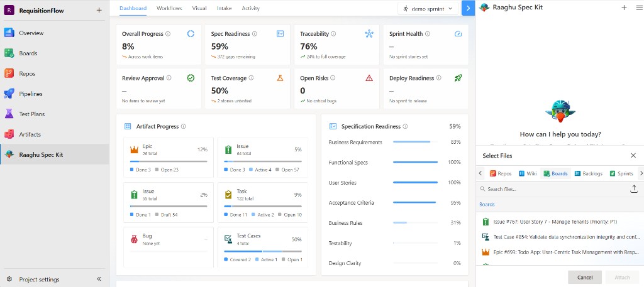This screenshot has height=287, width=644.
Task: Click the Spec Readiness checklist icon
Action: click(x=280, y=34)
